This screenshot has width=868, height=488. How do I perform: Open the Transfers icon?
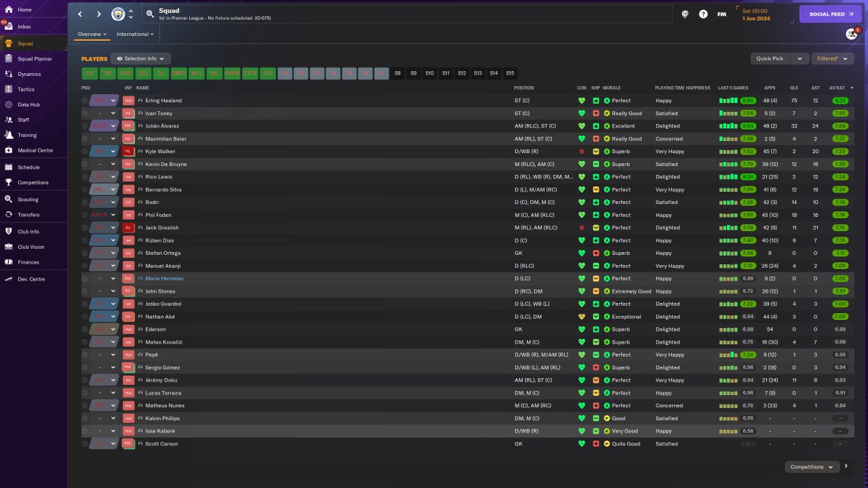coord(8,215)
